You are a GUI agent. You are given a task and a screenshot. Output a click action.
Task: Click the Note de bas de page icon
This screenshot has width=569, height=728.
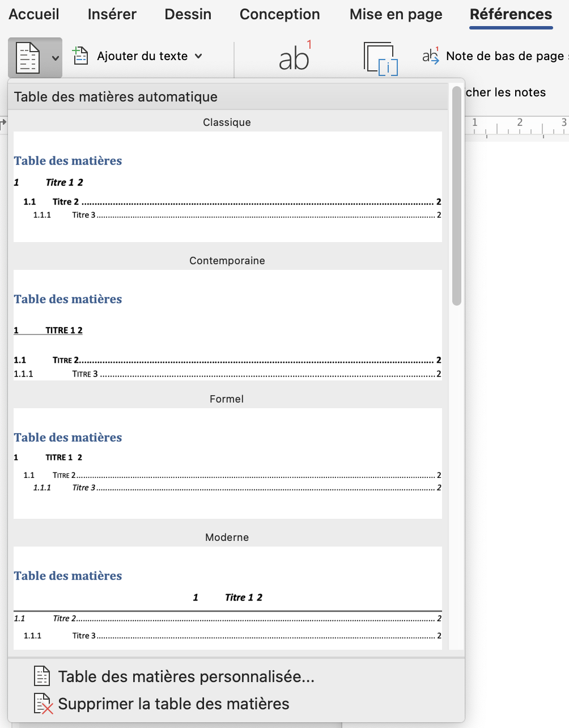(x=431, y=56)
